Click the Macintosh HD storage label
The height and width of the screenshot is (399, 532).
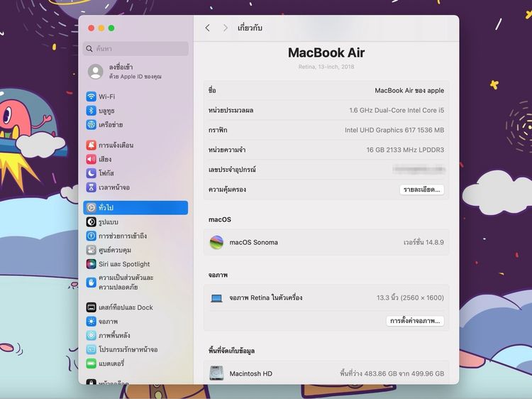click(250, 373)
